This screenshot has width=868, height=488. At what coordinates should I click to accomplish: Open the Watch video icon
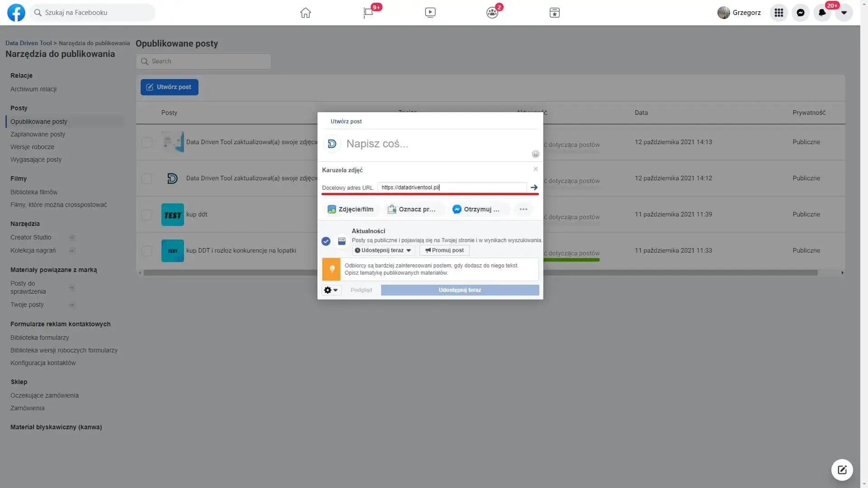[x=430, y=13]
